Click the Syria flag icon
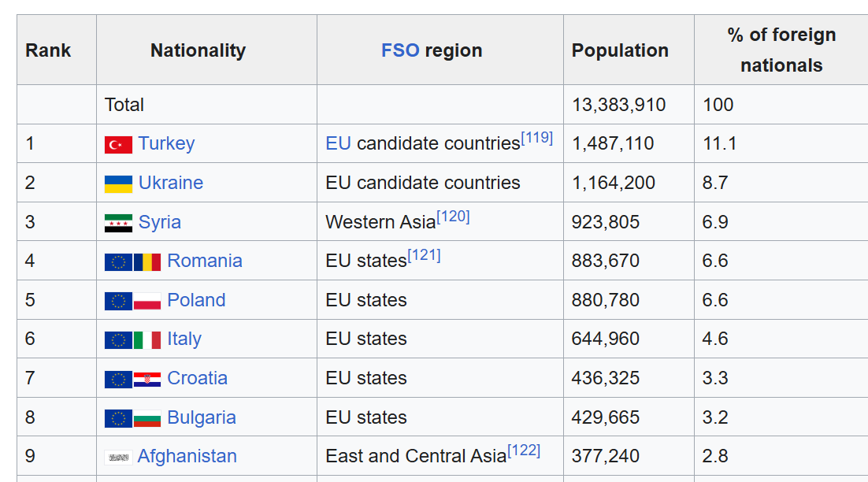868x482 pixels. (x=118, y=223)
